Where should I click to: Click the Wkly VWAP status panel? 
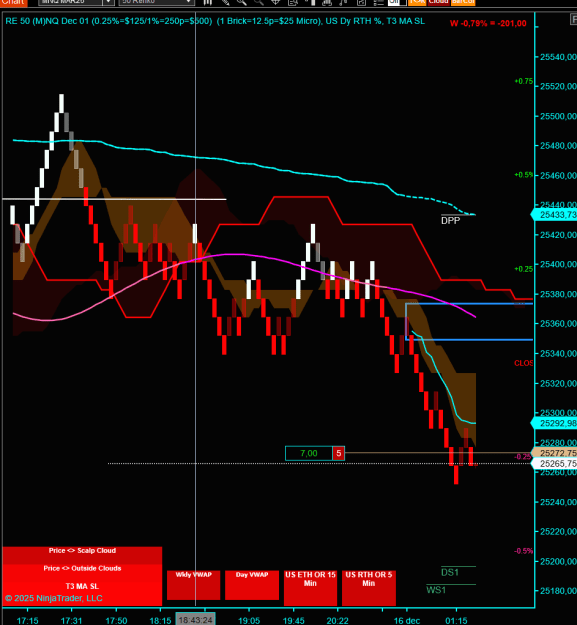click(194, 585)
